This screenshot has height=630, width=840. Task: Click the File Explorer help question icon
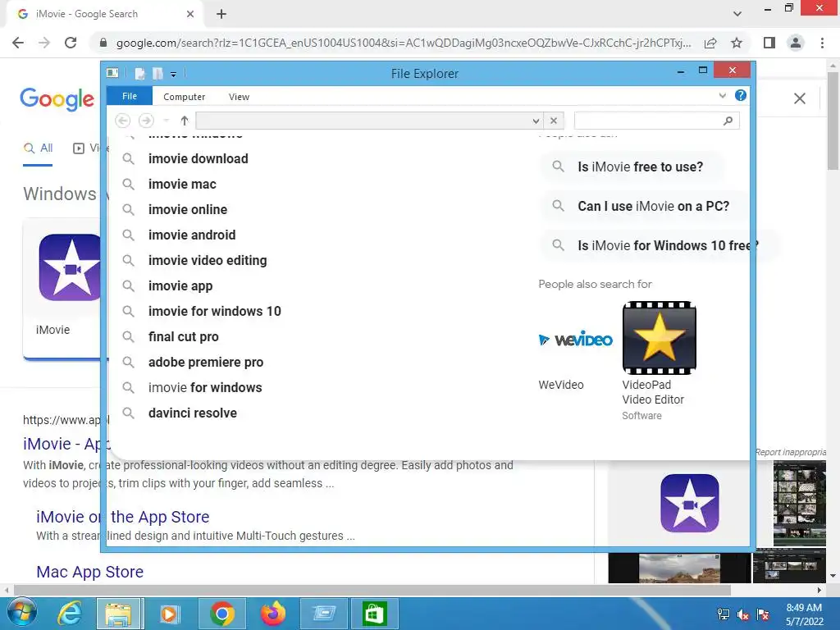click(x=741, y=95)
